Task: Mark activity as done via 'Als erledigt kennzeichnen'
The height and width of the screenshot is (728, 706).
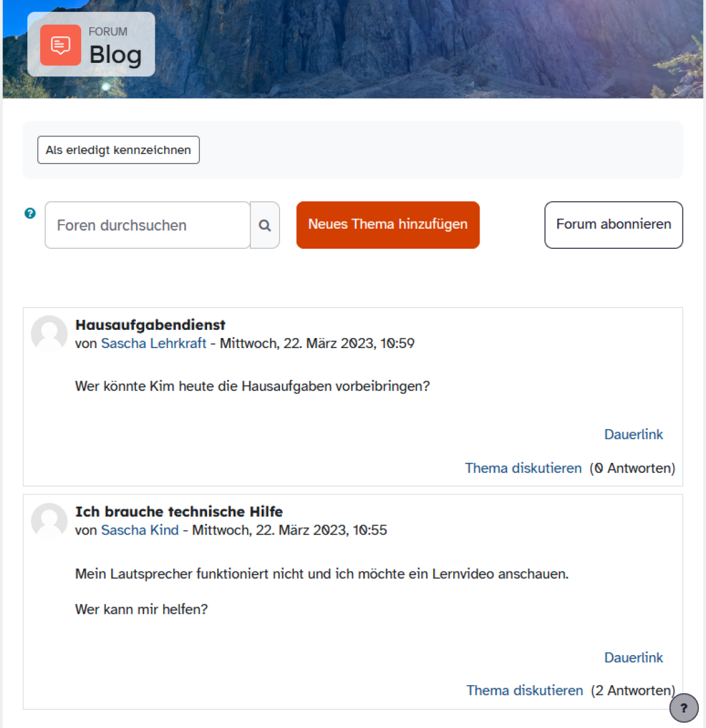Action: (x=118, y=150)
